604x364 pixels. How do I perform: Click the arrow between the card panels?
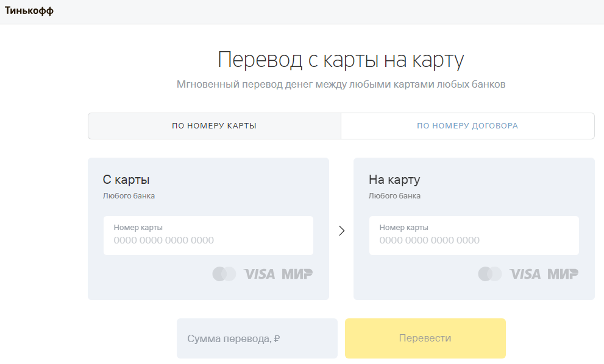(x=341, y=231)
